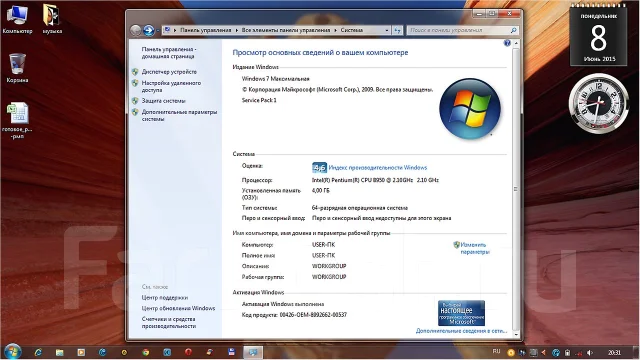Screen dimensions: 640x360
Task: Click the analog clock gadget
Action: (598, 103)
